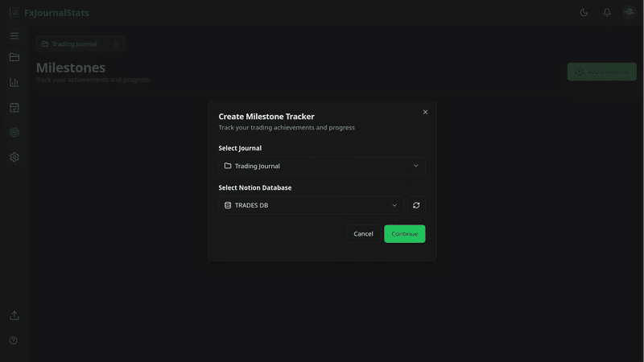Click the Add Milestone button
The height and width of the screenshot is (362, 644).
coord(601,72)
